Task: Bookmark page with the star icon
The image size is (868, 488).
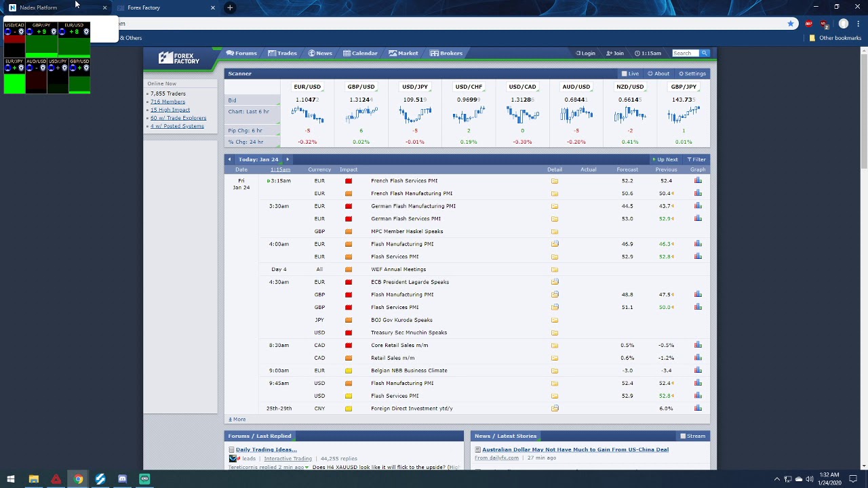Action: click(x=791, y=24)
